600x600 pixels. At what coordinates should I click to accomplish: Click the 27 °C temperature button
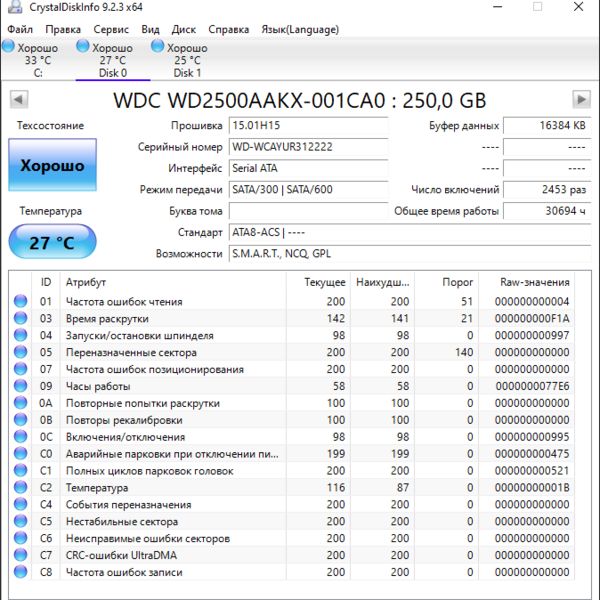click(52, 242)
